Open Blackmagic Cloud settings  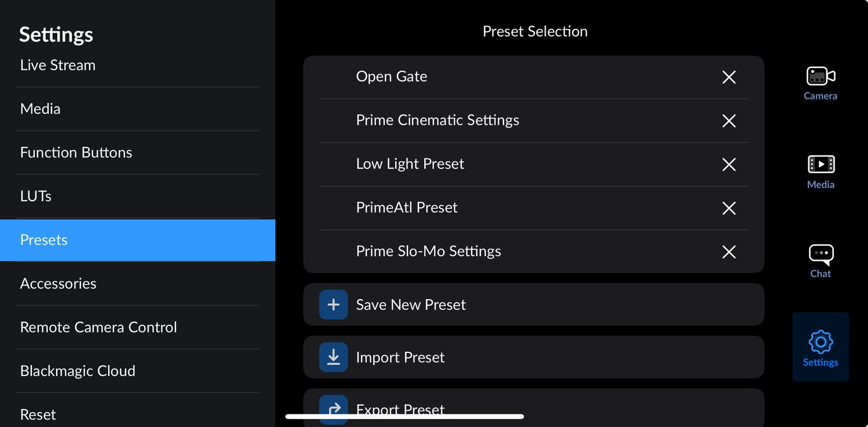pos(78,371)
